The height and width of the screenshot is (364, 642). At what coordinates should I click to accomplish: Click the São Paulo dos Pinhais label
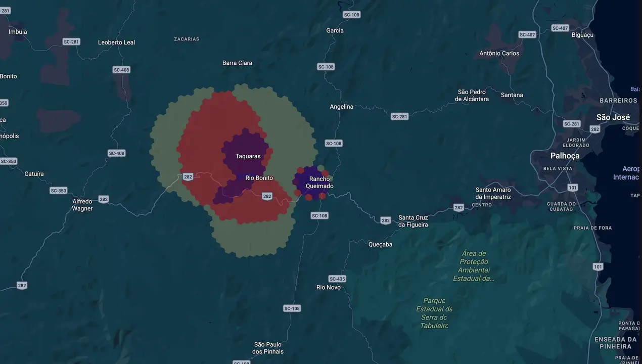[268, 348]
